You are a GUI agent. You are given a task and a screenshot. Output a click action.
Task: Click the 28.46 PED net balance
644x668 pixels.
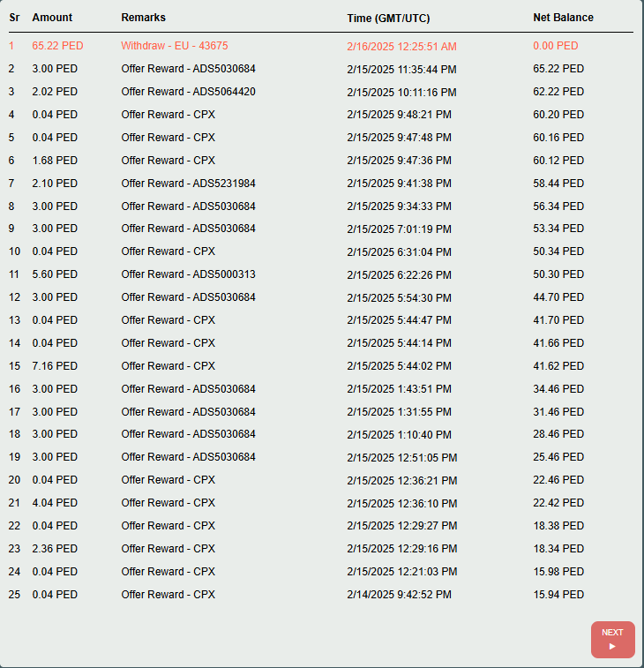558,434
